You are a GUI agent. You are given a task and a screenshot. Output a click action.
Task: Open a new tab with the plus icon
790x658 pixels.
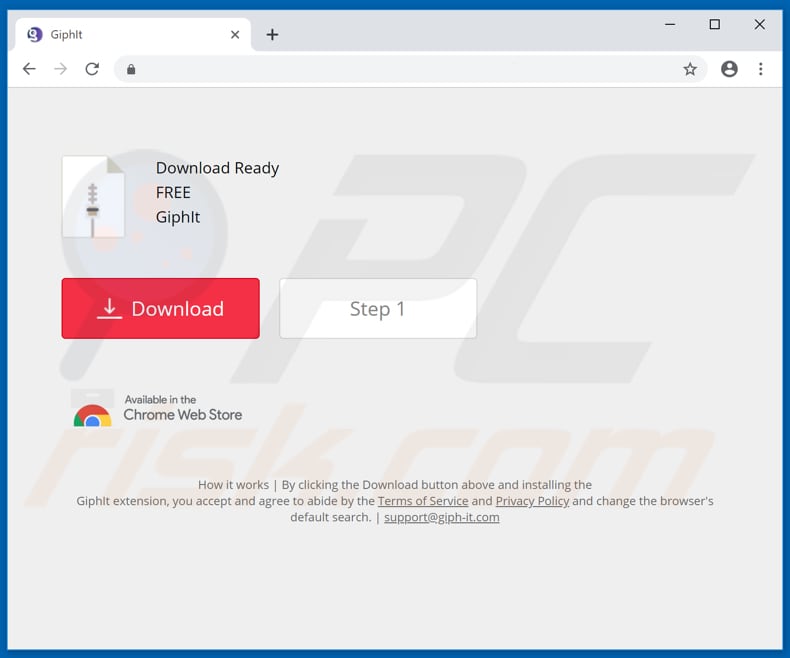[x=272, y=34]
